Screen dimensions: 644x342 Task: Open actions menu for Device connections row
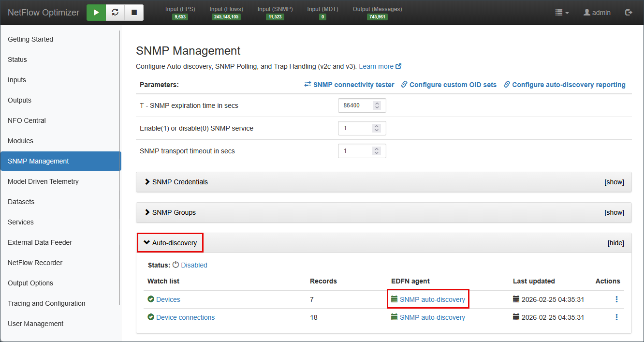click(x=616, y=317)
